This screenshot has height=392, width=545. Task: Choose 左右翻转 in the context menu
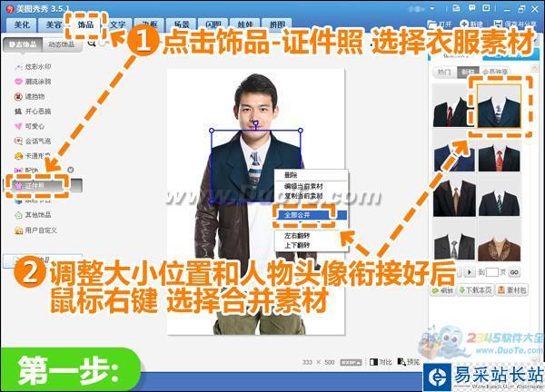coord(298,236)
